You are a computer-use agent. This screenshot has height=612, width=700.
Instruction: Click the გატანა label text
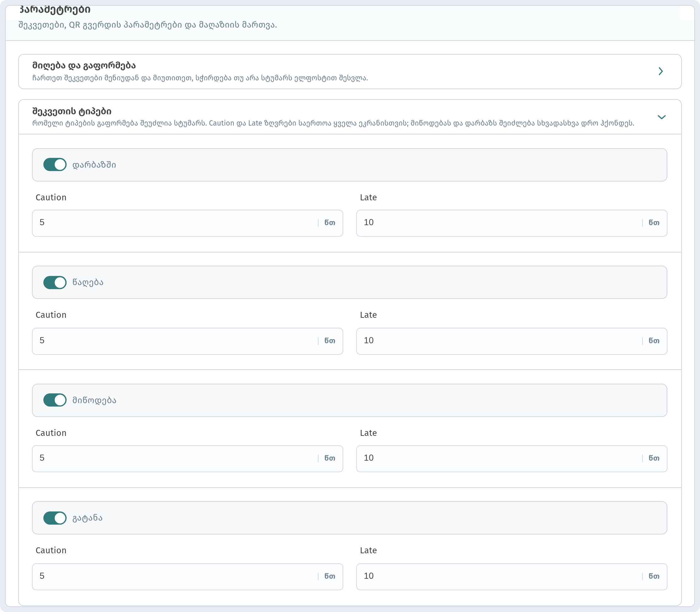[87, 518]
